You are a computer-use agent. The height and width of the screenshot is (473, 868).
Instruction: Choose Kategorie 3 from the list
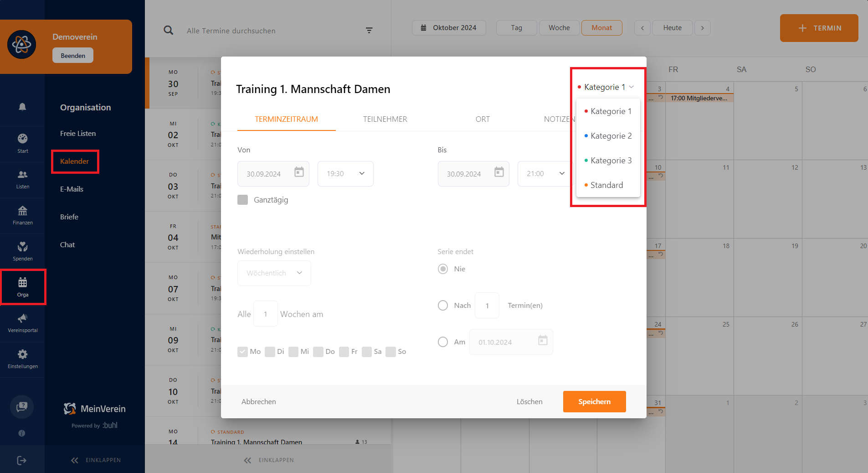(x=608, y=160)
